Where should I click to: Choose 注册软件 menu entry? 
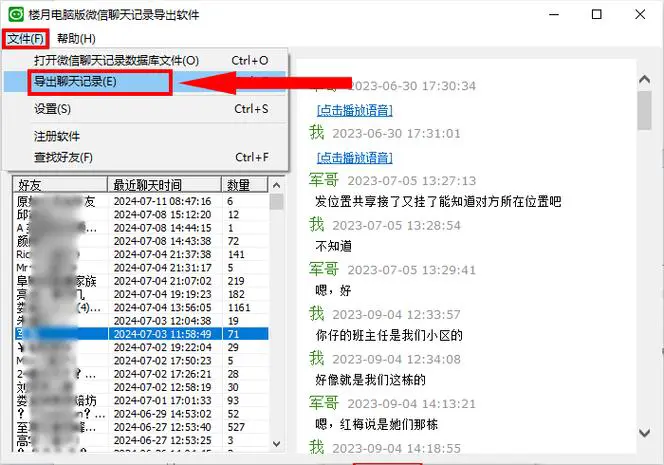145,136
